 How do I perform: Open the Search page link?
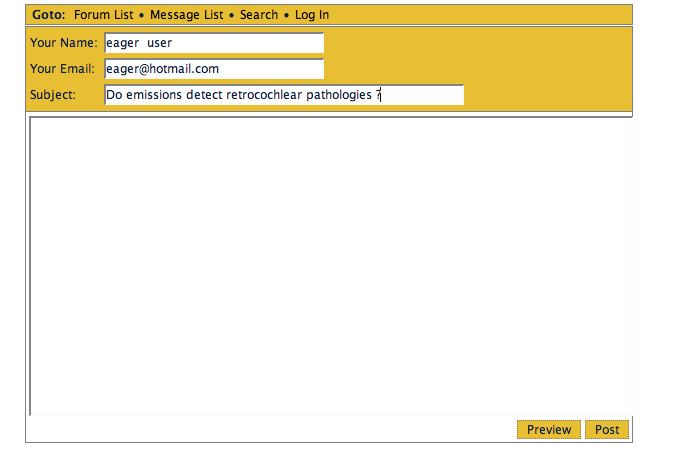(x=259, y=15)
